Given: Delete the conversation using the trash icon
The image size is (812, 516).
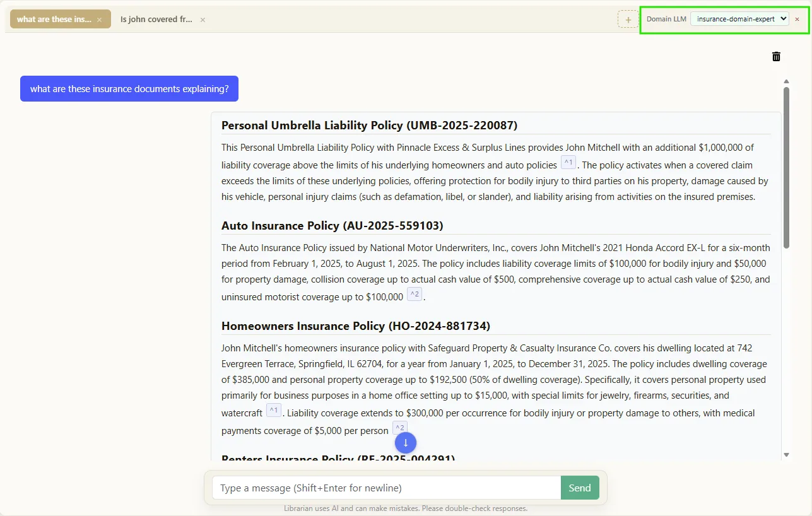Looking at the screenshot, I should point(775,56).
